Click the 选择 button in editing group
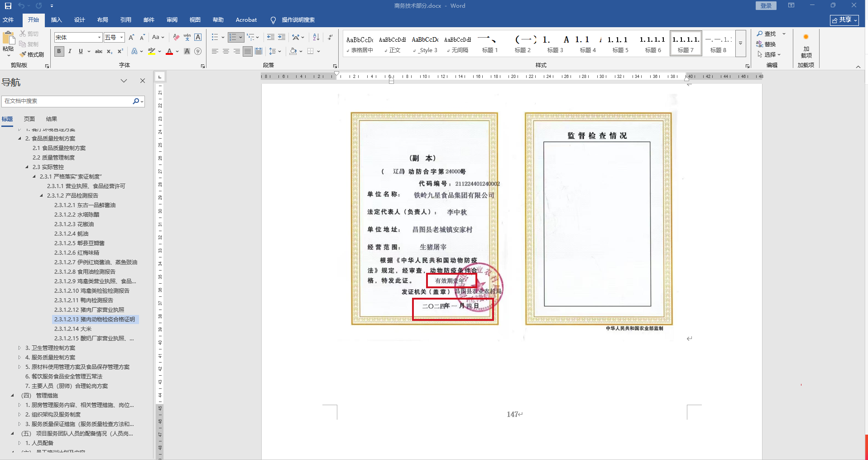This screenshot has height=460, width=868. click(769, 54)
